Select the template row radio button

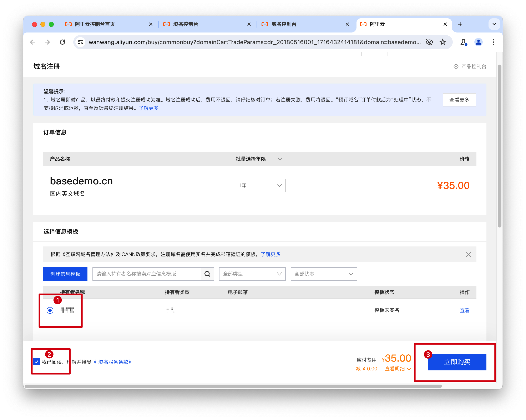tap(50, 310)
